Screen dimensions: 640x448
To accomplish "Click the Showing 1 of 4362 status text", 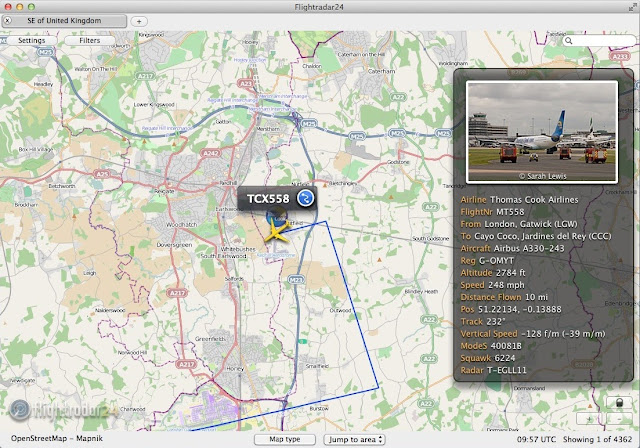I will 598,439.
